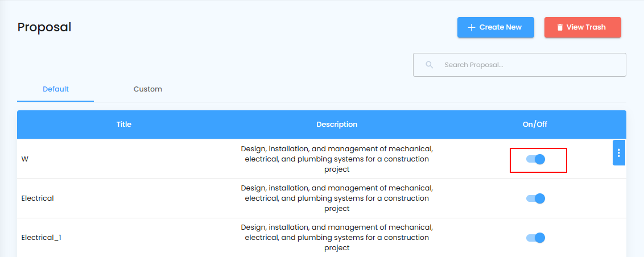
Task: Click the Description column header
Action: point(337,125)
